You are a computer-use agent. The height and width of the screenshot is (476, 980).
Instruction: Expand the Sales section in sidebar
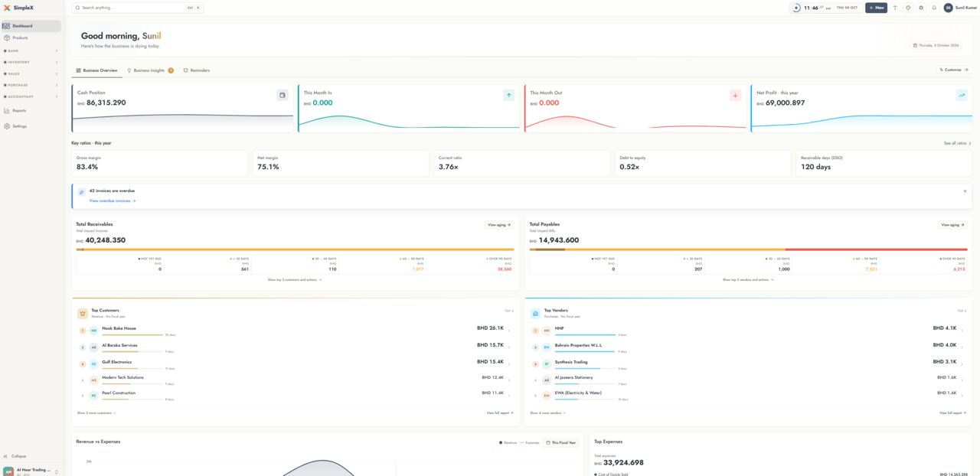31,73
